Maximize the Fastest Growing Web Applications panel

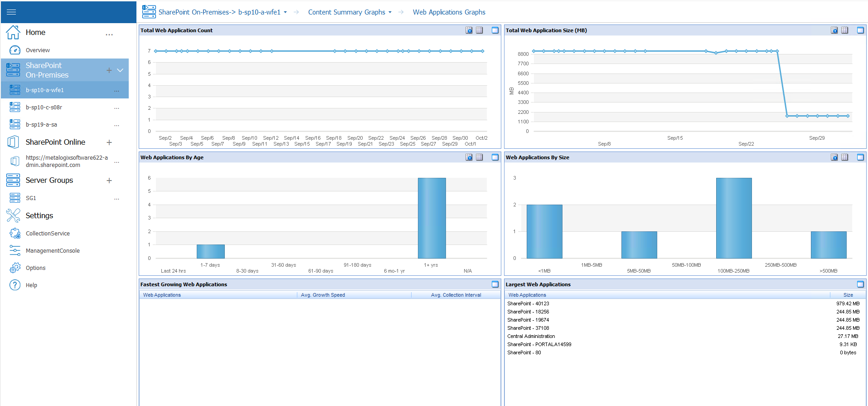[x=495, y=284]
